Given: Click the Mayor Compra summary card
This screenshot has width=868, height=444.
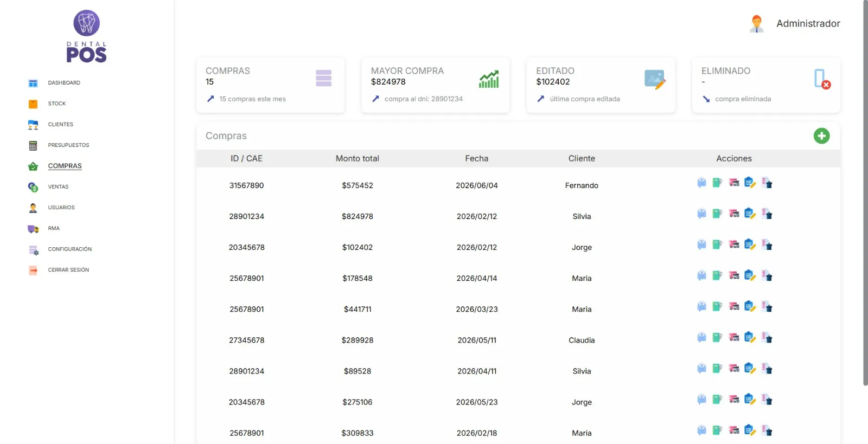Looking at the screenshot, I should click(x=436, y=85).
